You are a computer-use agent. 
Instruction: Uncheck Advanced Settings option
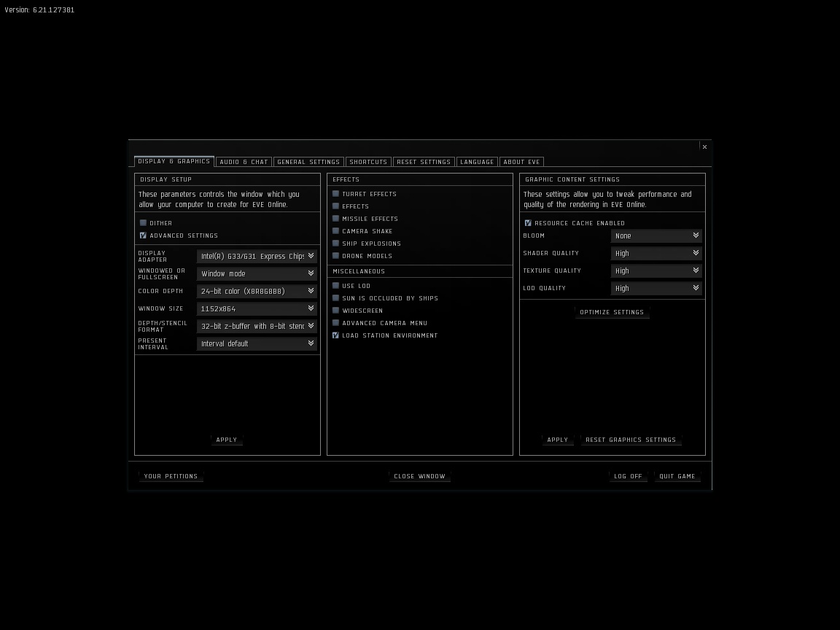[x=143, y=236]
